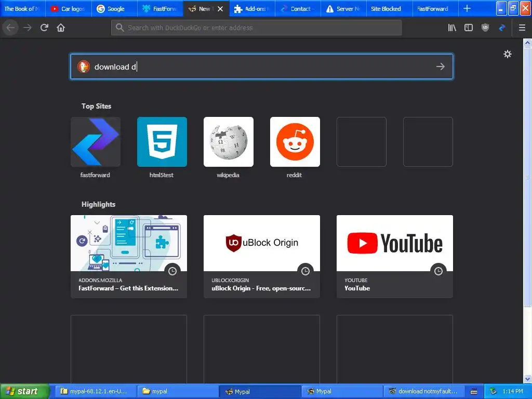This screenshot has width=532, height=399.
Task: Close the New Tab tab
Action: click(x=220, y=9)
